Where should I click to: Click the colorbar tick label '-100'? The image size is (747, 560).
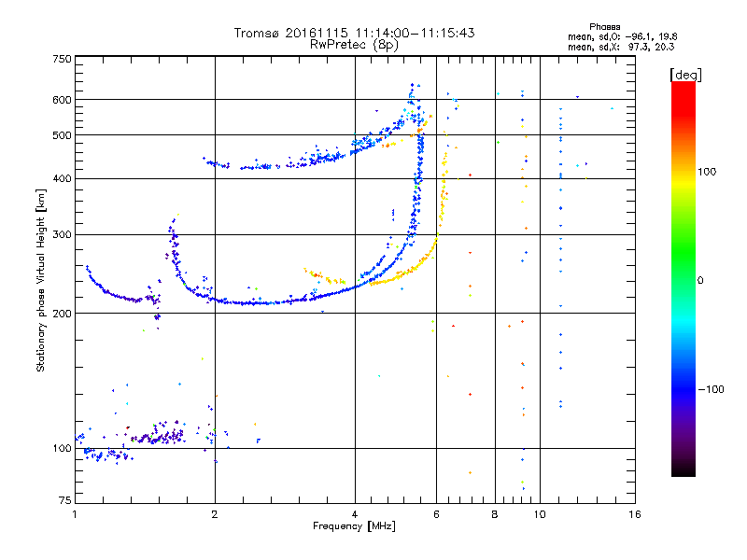[x=711, y=389]
